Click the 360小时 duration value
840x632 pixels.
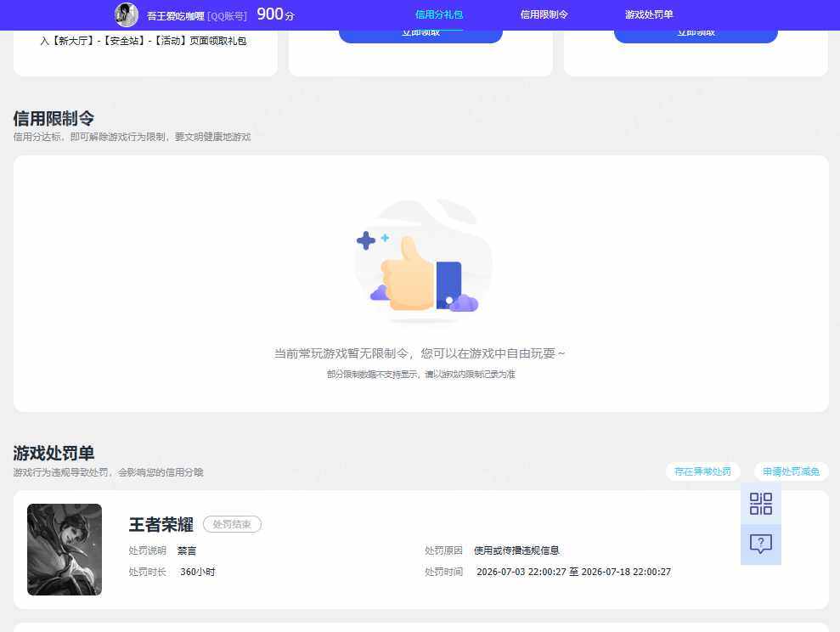click(x=198, y=572)
